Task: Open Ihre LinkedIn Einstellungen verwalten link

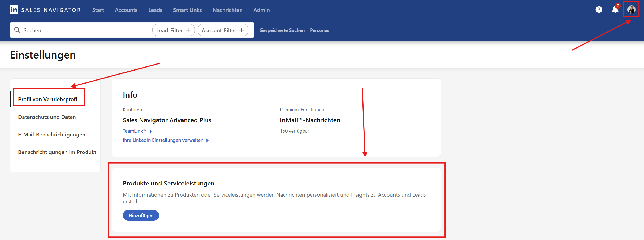Action: pos(163,140)
